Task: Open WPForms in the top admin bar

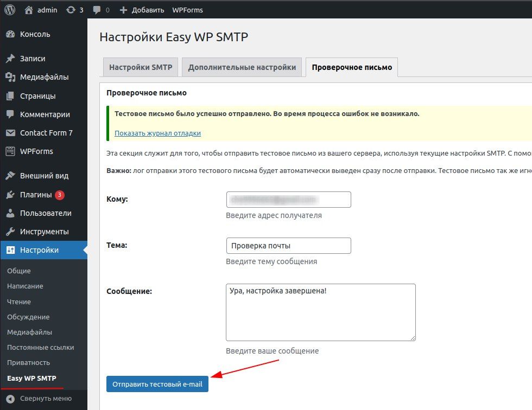Action: pos(188,10)
